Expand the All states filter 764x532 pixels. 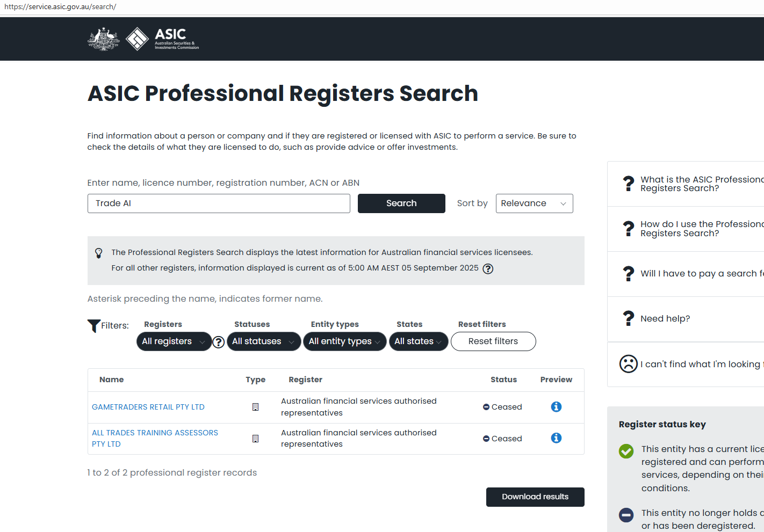pyautogui.click(x=419, y=341)
